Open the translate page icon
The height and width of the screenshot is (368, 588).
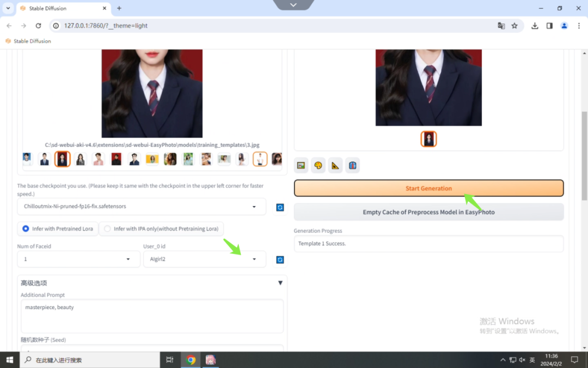pyautogui.click(x=501, y=26)
